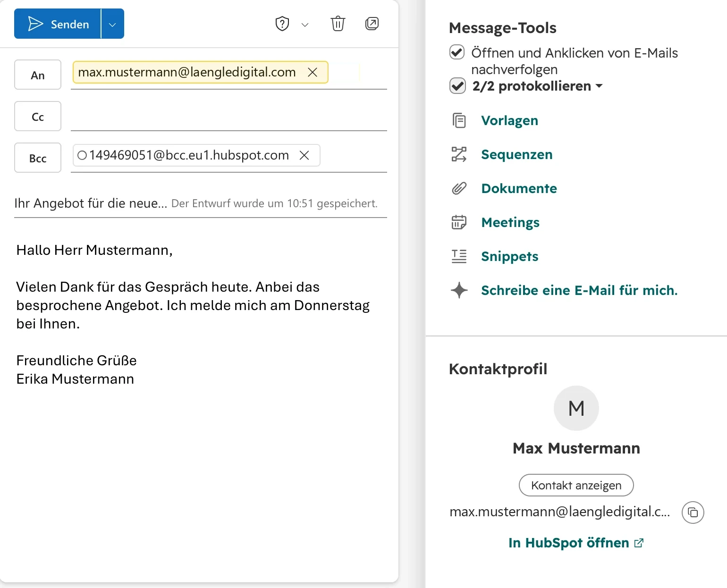
Task: Open the An recipient picker button
Action: 38,75
